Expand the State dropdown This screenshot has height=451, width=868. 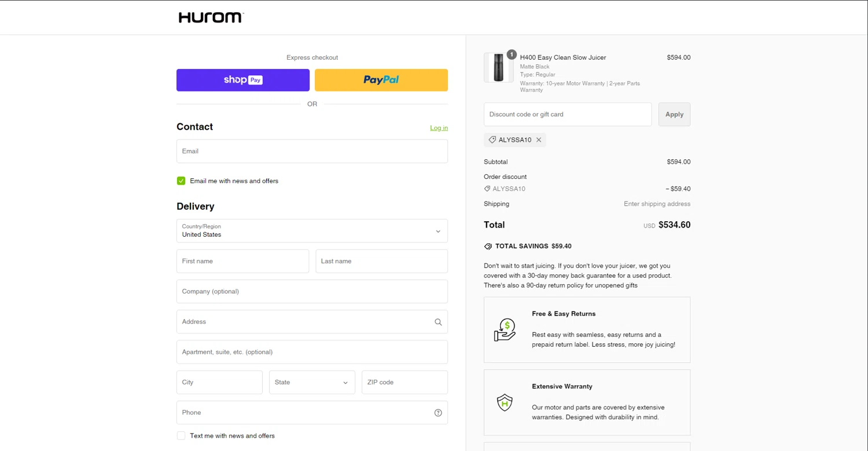(312, 383)
